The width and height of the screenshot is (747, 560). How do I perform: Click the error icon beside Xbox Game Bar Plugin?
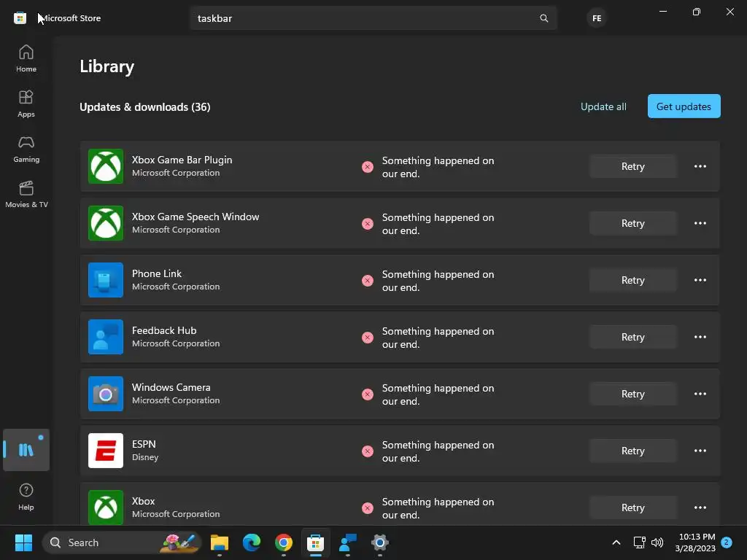click(368, 167)
